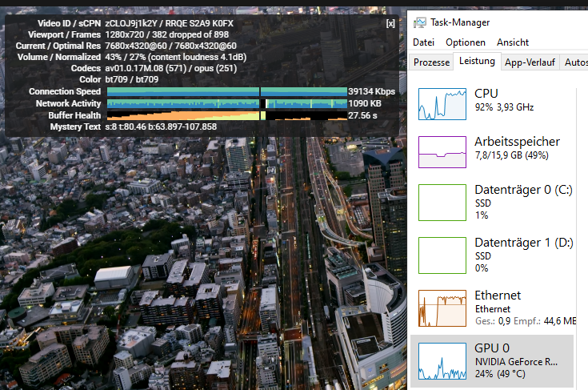Image resolution: width=588 pixels, height=390 pixels.
Task: Select the CPU usage graph thumbnail
Action: click(442, 104)
